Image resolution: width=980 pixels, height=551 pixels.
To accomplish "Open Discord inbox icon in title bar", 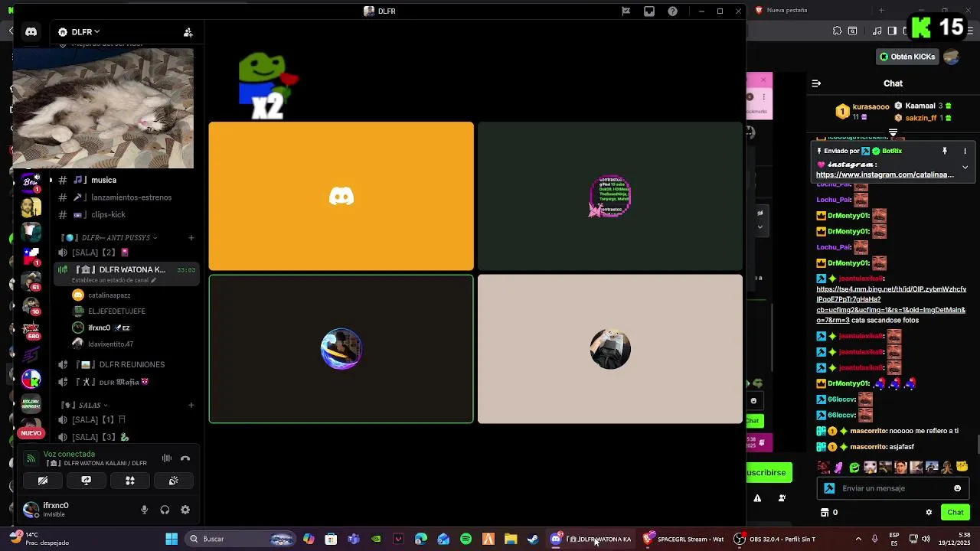I will pyautogui.click(x=649, y=11).
